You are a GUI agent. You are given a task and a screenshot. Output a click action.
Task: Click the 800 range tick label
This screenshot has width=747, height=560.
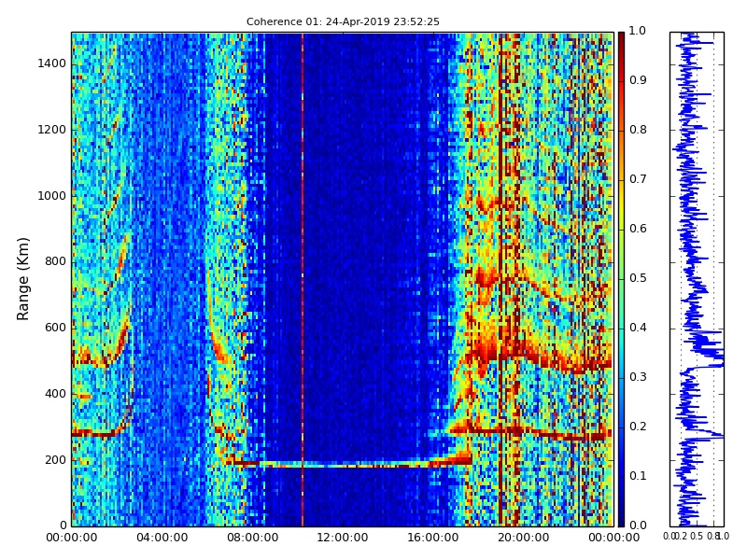55,262
